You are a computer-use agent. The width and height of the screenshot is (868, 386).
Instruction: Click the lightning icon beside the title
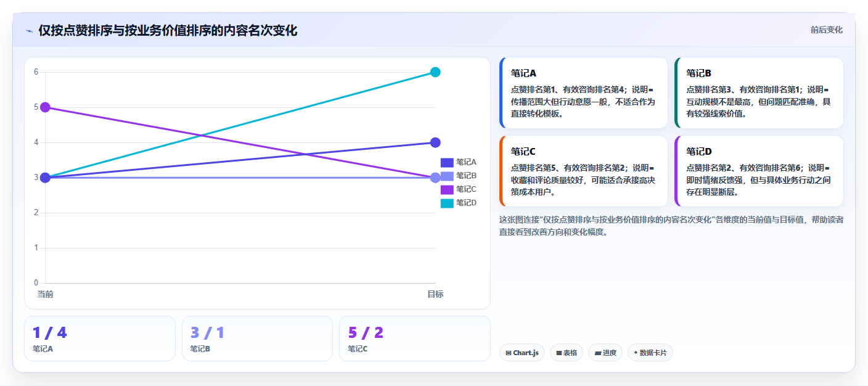pos(30,30)
